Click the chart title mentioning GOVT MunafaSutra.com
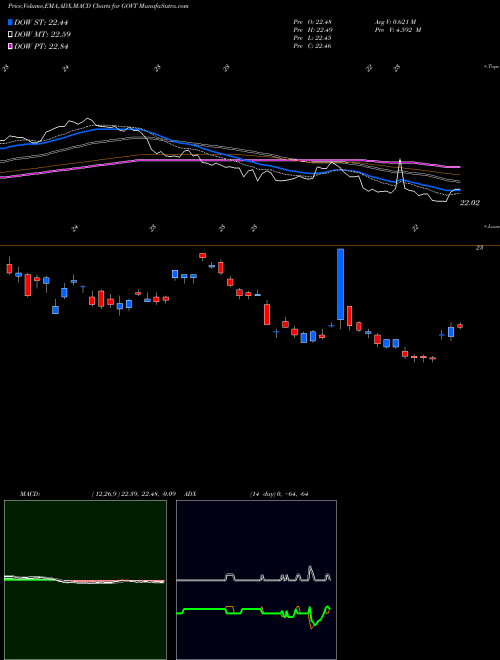The width and height of the screenshot is (500, 660). pyautogui.click(x=98, y=6)
